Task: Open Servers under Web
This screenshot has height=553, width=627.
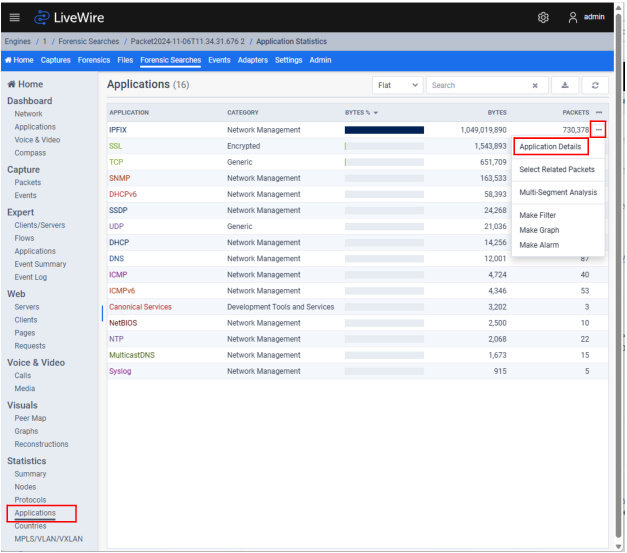Action: 27,307
